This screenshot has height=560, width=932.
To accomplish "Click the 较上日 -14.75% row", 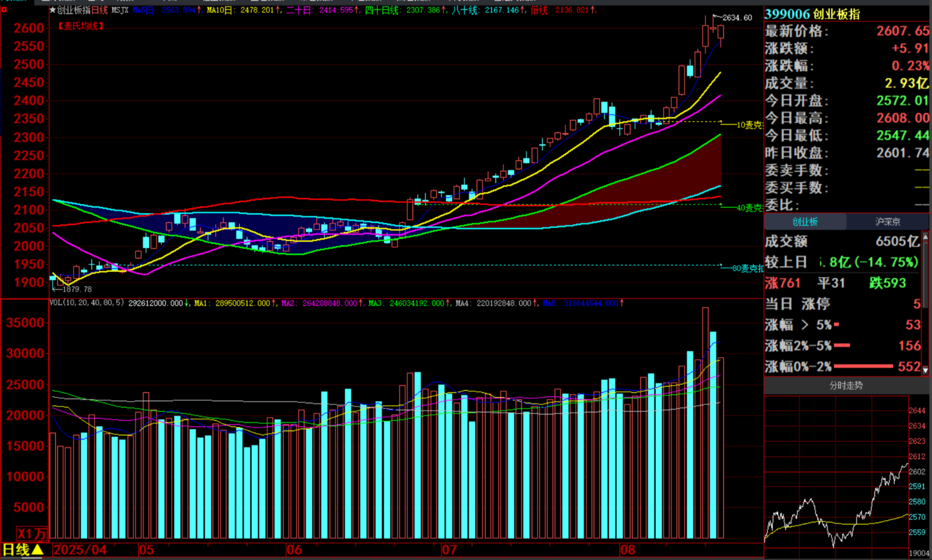I will tap(842, 262).
